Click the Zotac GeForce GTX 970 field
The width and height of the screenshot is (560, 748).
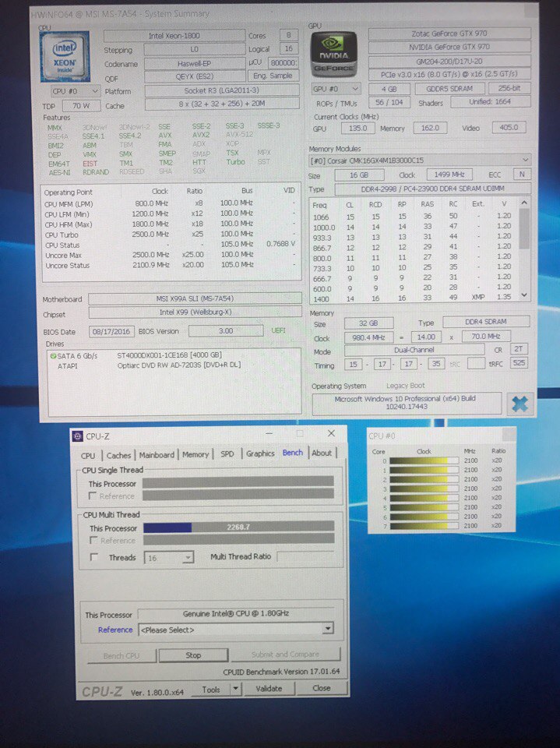click(x=449, y=34)
